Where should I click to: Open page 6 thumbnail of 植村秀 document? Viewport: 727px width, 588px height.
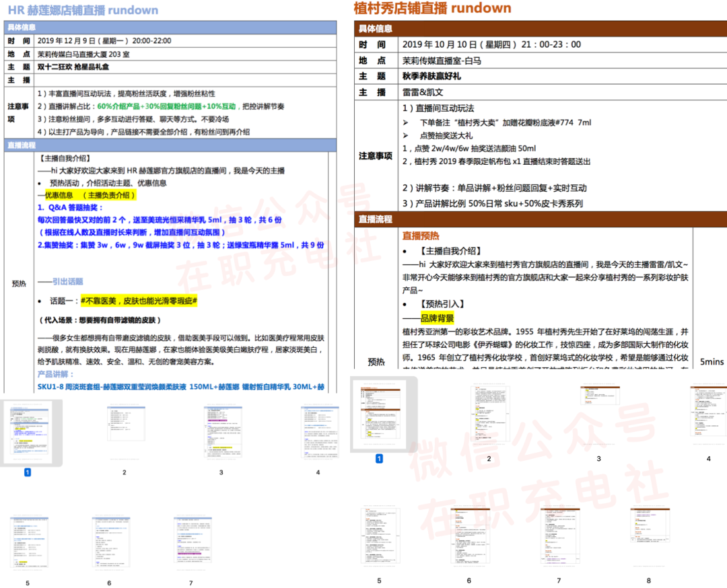[471, 535]
